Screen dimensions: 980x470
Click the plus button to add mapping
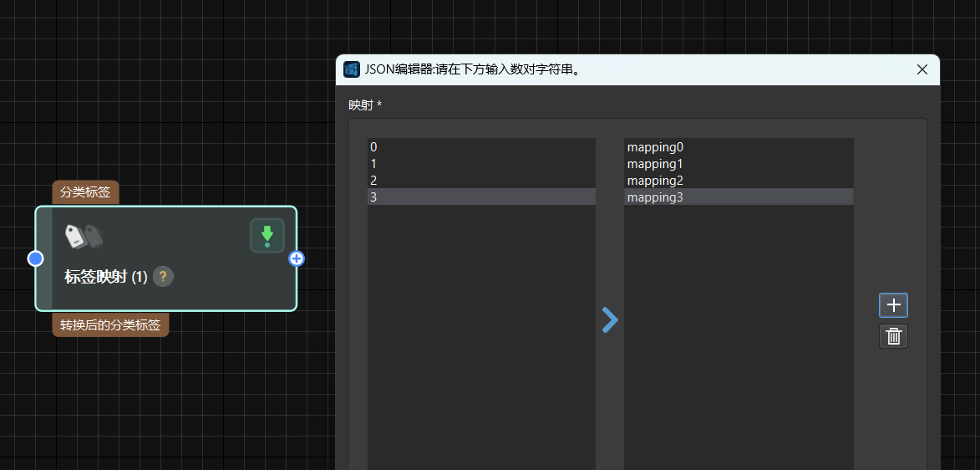tap(893, 305)
